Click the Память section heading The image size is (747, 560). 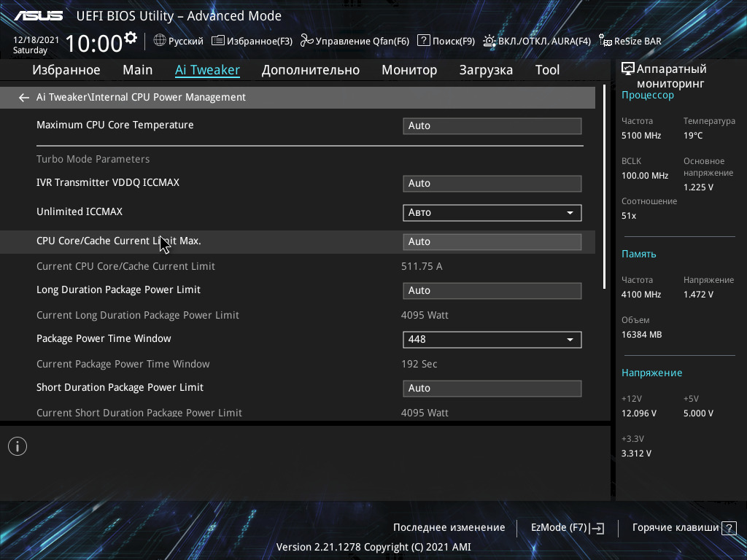pos(639,254)
